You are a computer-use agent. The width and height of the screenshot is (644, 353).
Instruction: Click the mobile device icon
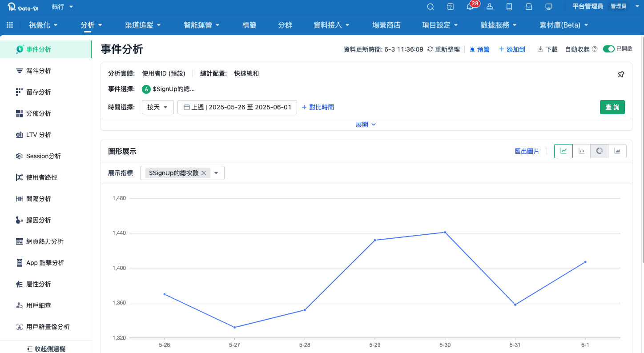point(509,7)
